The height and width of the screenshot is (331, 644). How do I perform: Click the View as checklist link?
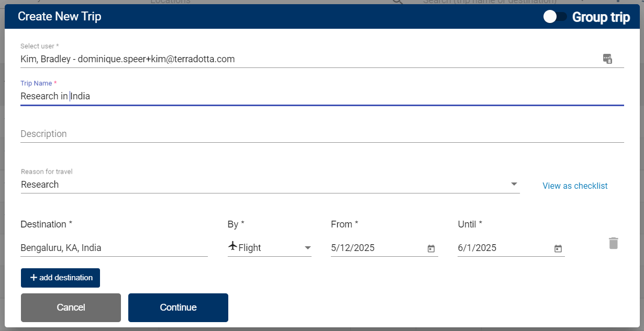(575, 186)
